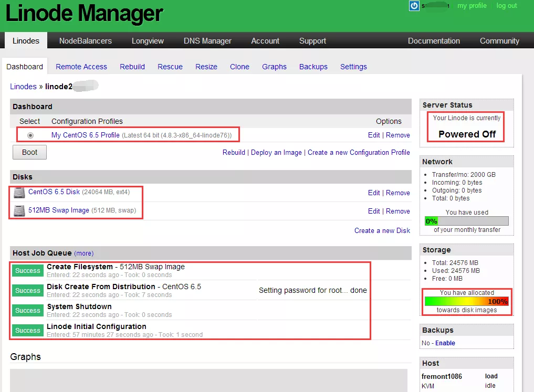Click the Outgoing: 0 bytes network entry
Screen dimensions: 534x392
pyautogui.click(x=457, y=190)
